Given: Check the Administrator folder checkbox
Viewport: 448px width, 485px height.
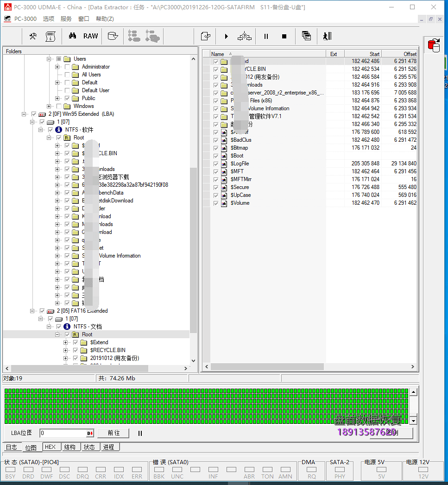Looking at the screenshot, I should [67, 67].
